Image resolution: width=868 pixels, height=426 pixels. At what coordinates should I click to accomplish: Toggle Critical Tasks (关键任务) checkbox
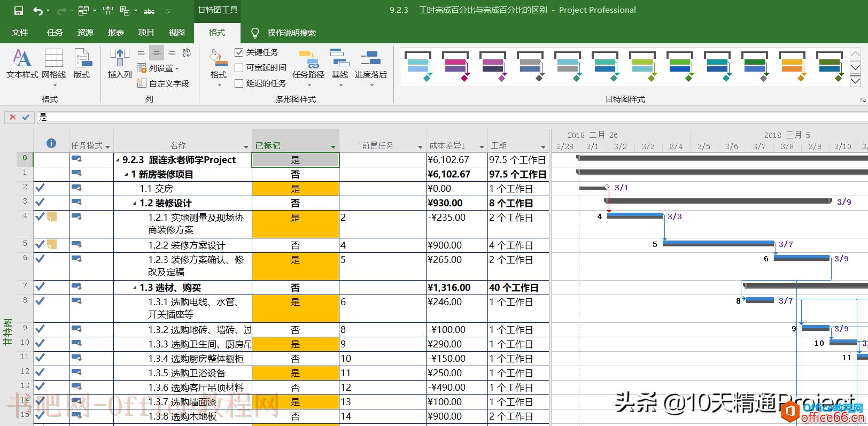239,52
